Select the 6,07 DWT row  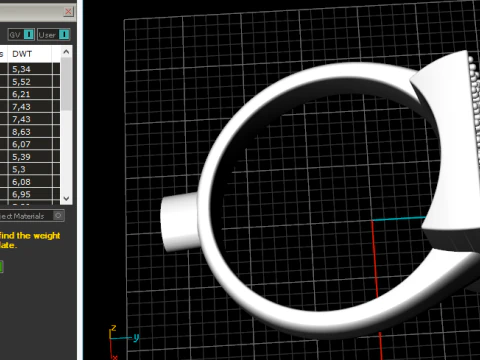30,144
